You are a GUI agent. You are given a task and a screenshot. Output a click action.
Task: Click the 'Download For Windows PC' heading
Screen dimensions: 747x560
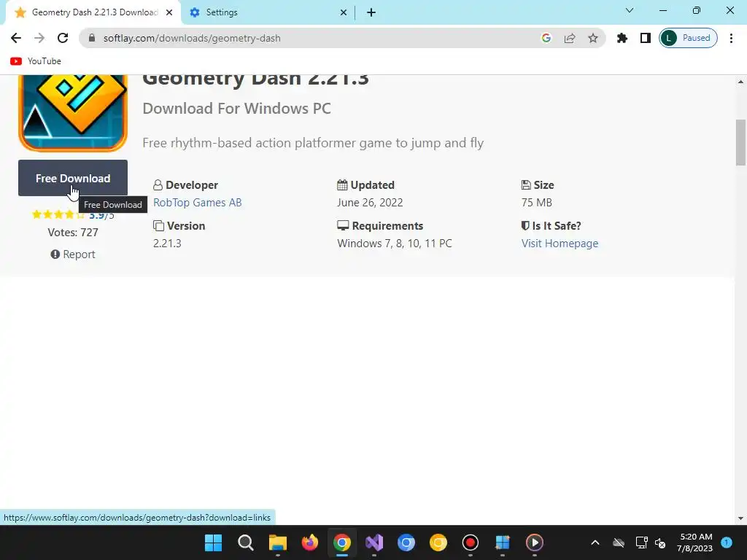237,109
